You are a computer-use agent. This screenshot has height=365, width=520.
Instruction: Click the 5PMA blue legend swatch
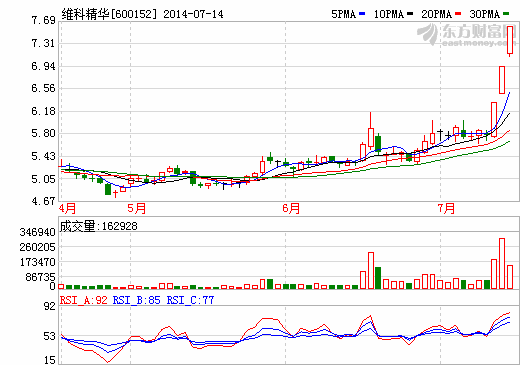click(x=362, y=14)
